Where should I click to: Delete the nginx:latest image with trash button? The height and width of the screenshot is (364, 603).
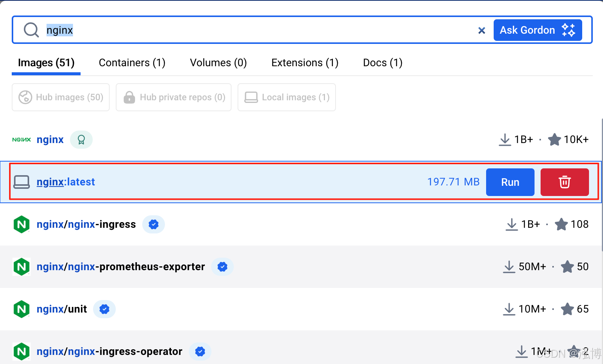565,182
